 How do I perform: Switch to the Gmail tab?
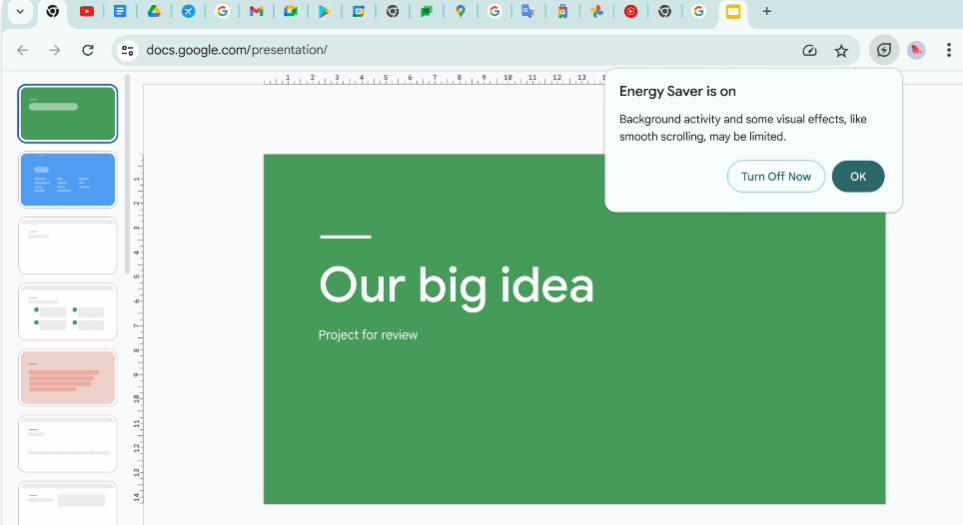256,12
